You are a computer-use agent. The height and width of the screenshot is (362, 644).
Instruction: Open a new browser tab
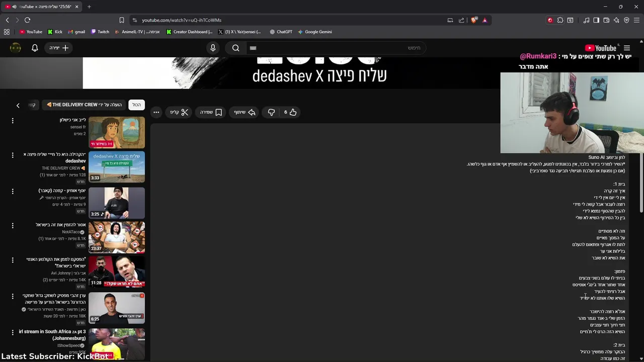(89, 7)
